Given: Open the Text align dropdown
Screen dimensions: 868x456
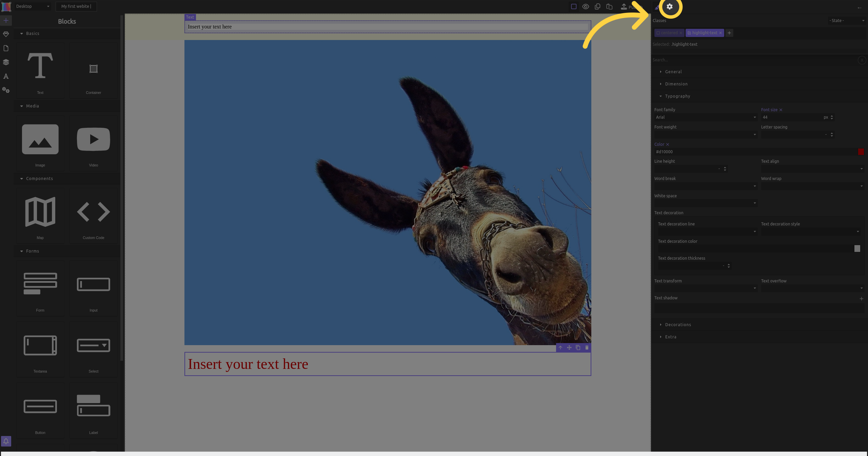Looking at the screenshot, I should click(x=812, y=169).
